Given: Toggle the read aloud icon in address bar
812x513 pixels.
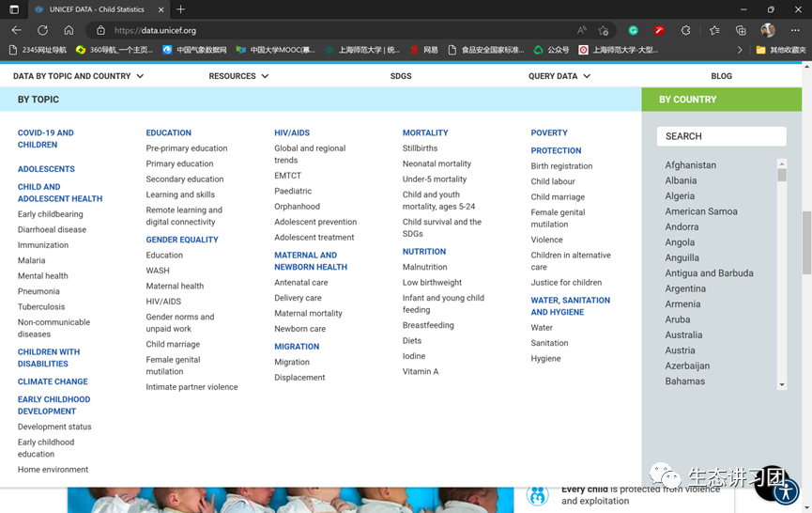Looking at the screenshot, I should 582,31.
